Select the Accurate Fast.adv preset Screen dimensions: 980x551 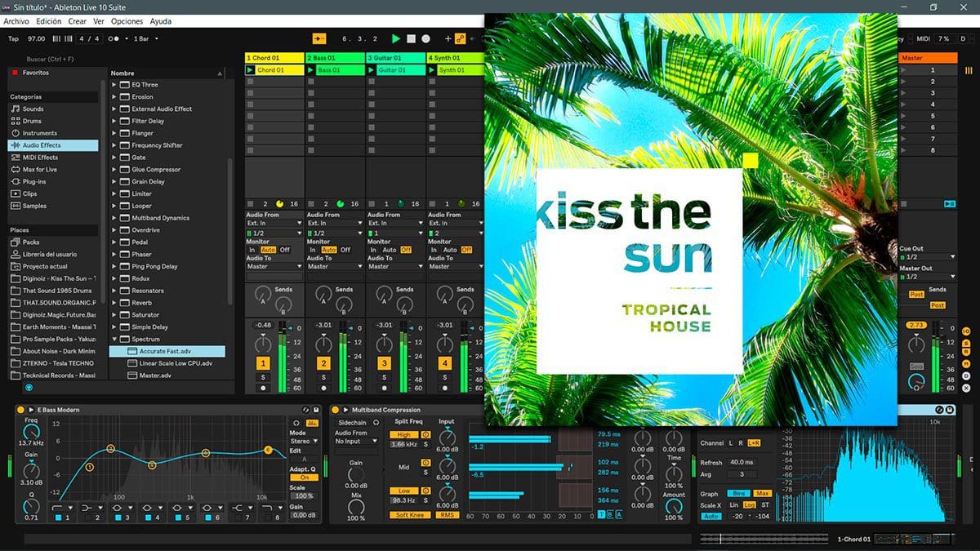point(167,351)
